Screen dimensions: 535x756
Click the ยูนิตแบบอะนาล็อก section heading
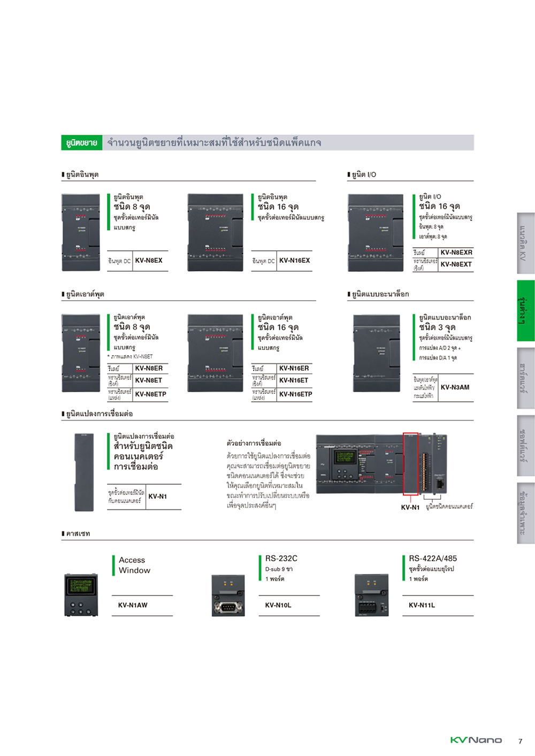tap(380, 294)
